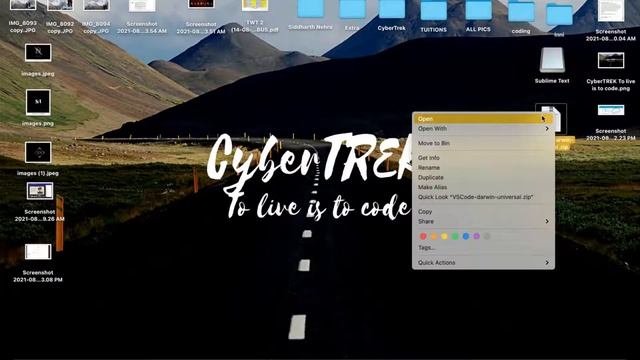The width and height of the screenshot is (640, 360).
Task: Apply the yellow tag color
Action: 444,236
